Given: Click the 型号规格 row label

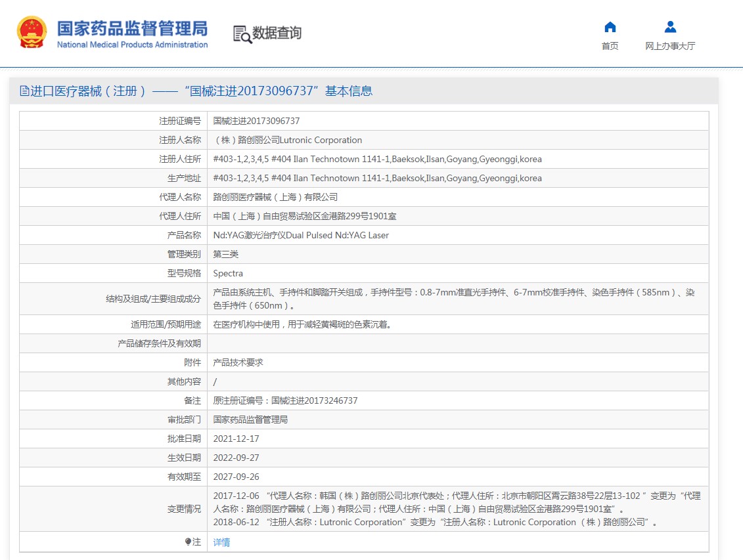Looking at the screenshot, I should point(185,273).
